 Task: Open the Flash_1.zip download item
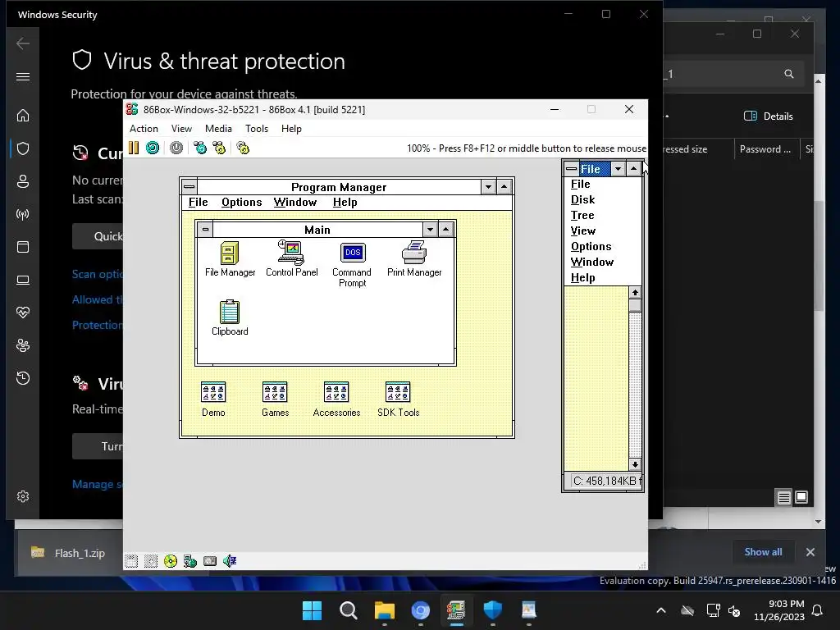click(x=68, y=553)
